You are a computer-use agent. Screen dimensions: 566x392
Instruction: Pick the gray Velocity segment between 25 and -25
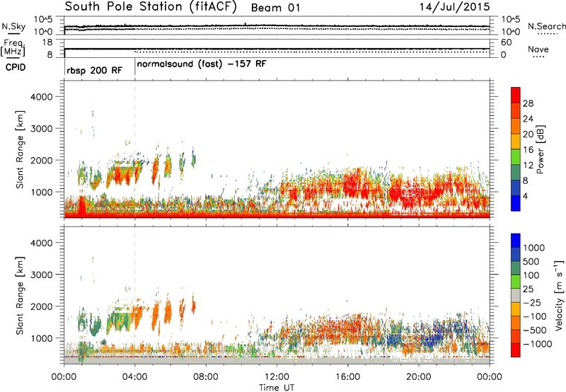[x=516, y=296]
